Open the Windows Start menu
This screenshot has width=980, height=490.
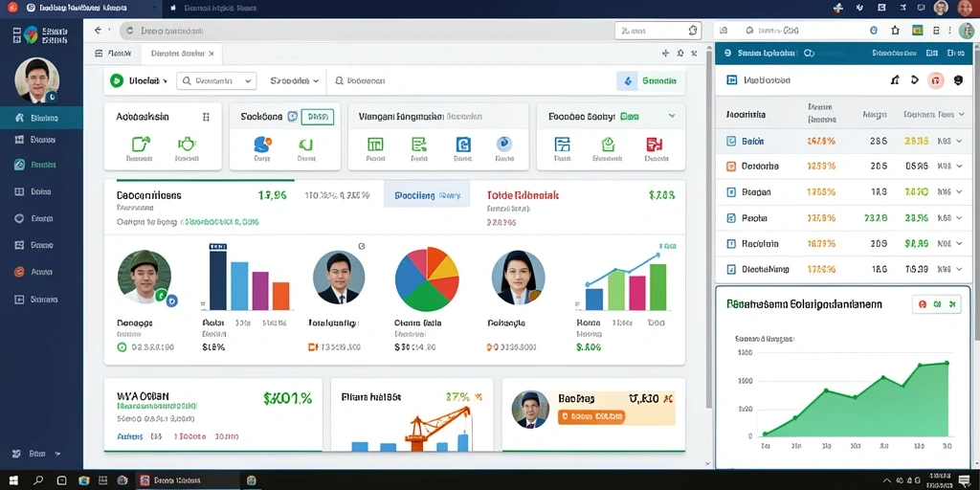pyautogui.click(x=13, y=480)
